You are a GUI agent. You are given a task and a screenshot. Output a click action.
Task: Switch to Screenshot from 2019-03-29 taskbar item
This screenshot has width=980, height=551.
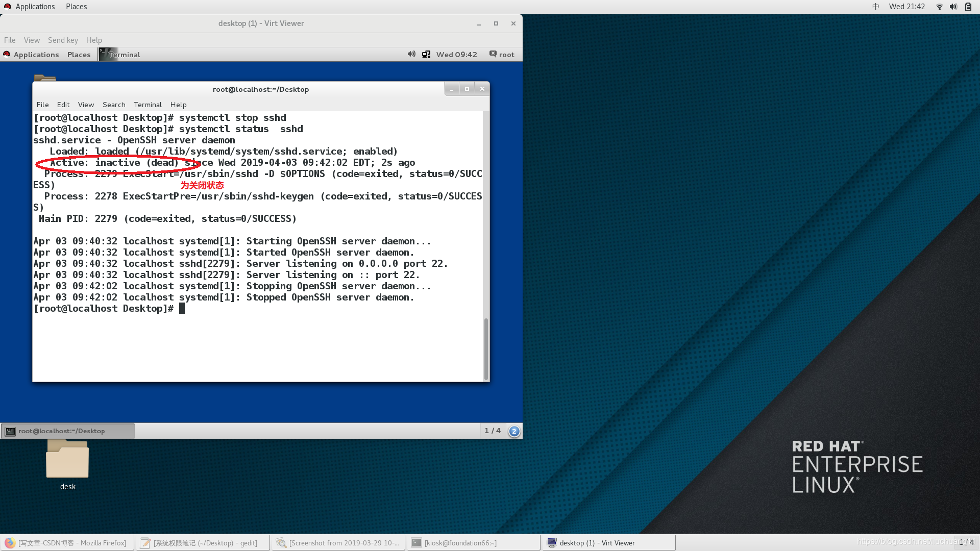point(338,543)
